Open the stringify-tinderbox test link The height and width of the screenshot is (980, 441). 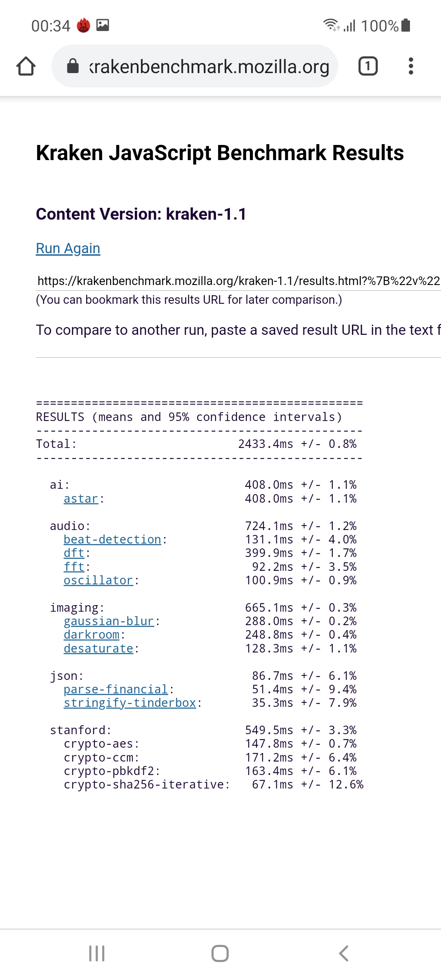pos(130,703)
